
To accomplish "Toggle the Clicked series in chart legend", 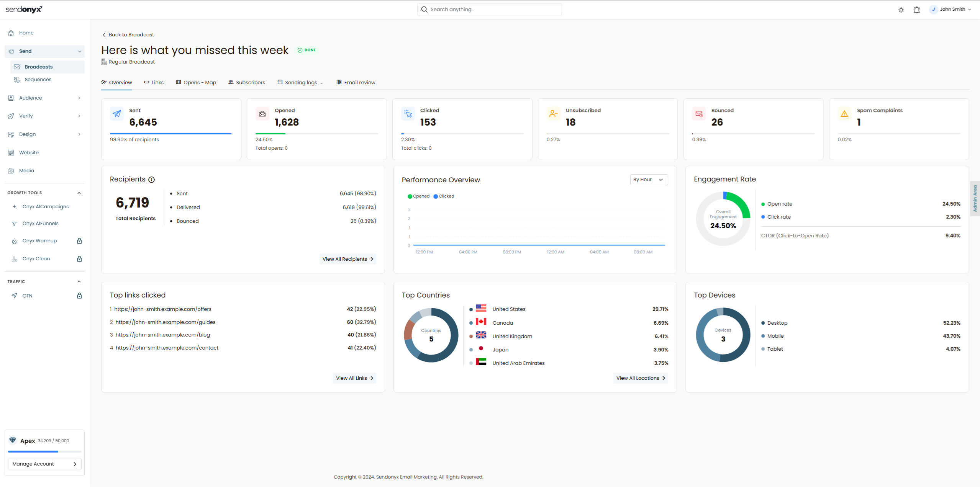I will pyautogui.click(x=444, y=196).
